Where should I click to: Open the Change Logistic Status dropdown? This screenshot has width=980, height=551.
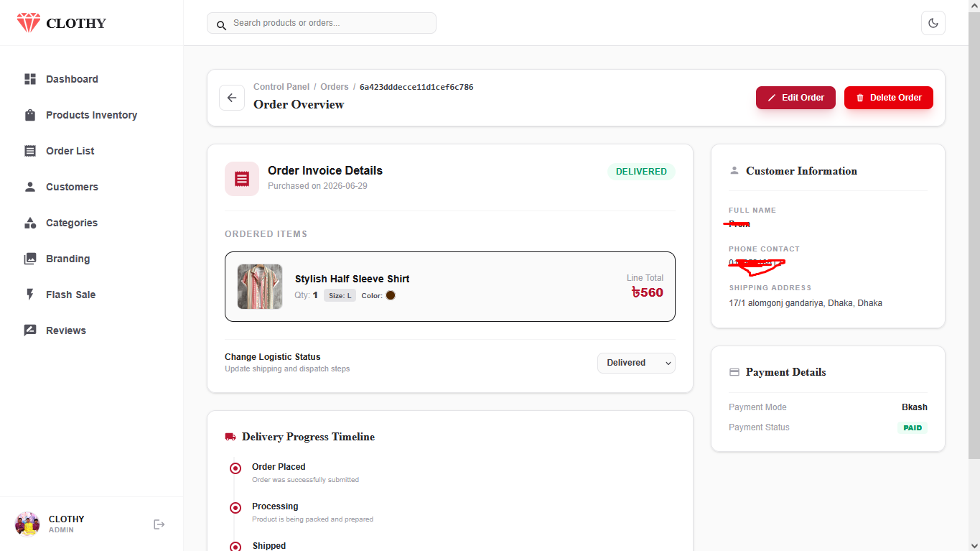(636, 363)
